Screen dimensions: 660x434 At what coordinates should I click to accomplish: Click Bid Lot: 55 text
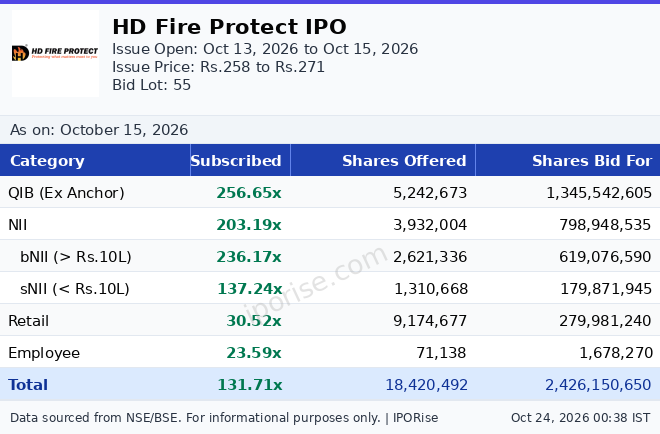tap(152, 85)
